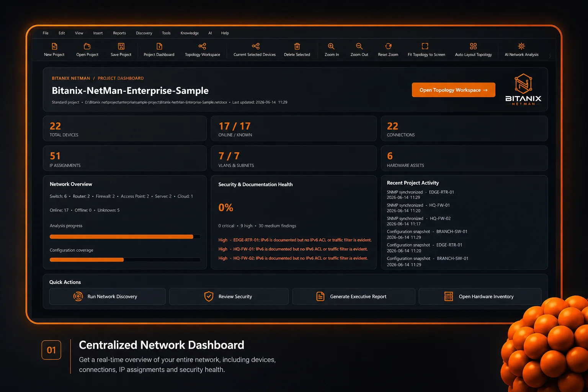Select the EDGE-RTR-01 high severity finding
Screen dimensions: 588x392
295,240
